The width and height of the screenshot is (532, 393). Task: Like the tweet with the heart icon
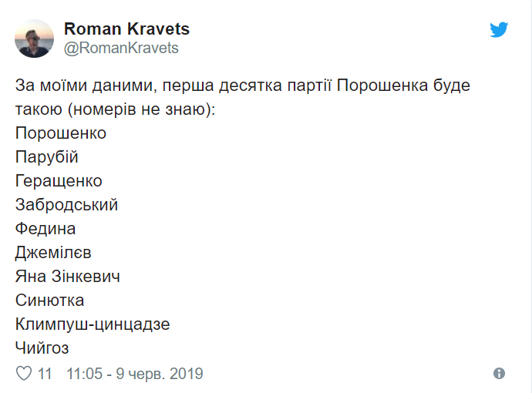[24, 374]
